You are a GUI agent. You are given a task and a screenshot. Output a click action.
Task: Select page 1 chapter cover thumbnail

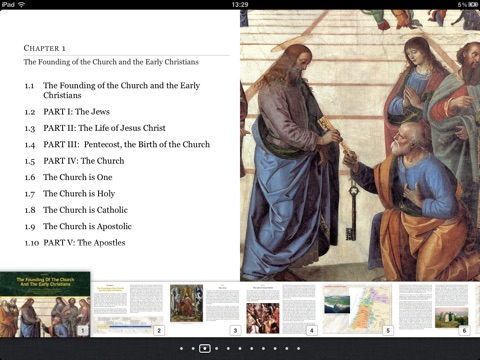click(45, 304)
